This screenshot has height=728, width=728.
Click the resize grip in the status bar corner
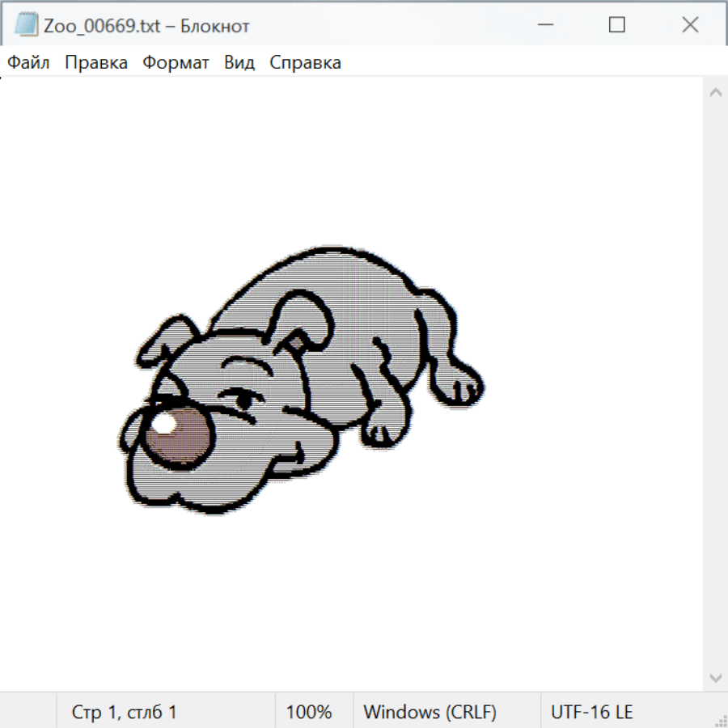click(x=720, y=720)
